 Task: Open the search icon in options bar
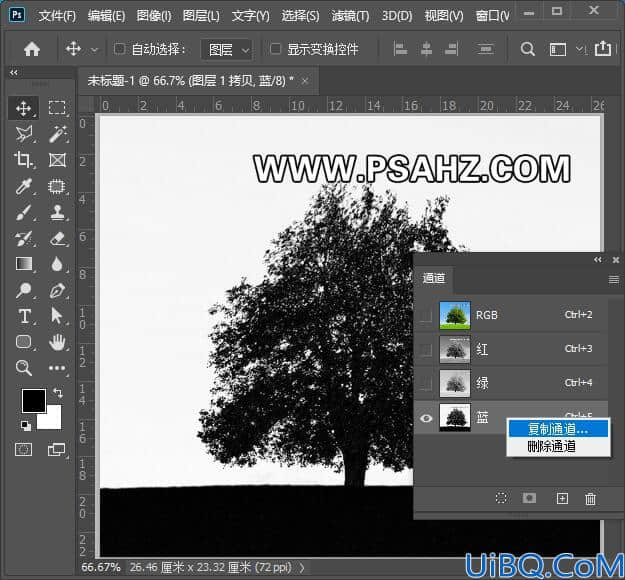point(527,49)
